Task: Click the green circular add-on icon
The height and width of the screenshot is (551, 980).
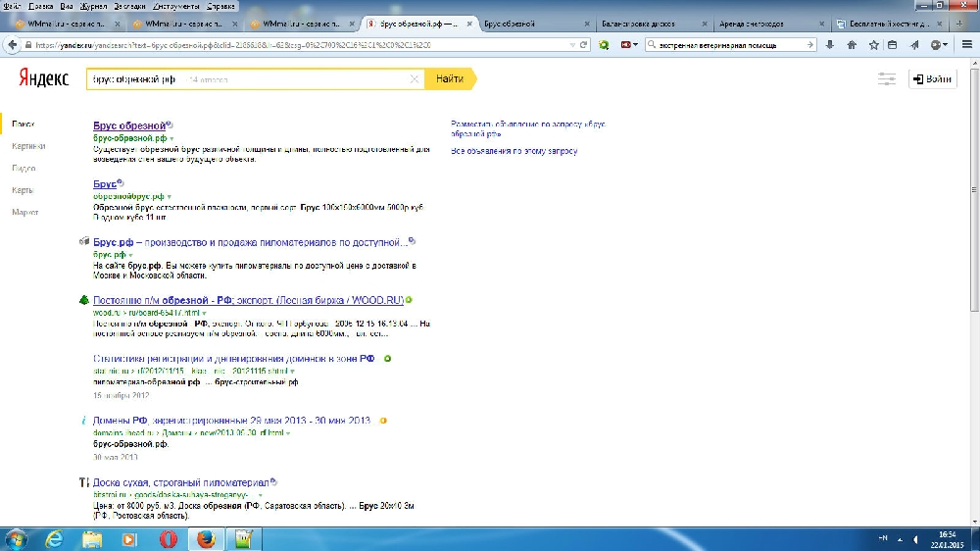Action: click(x=604, y=45)
